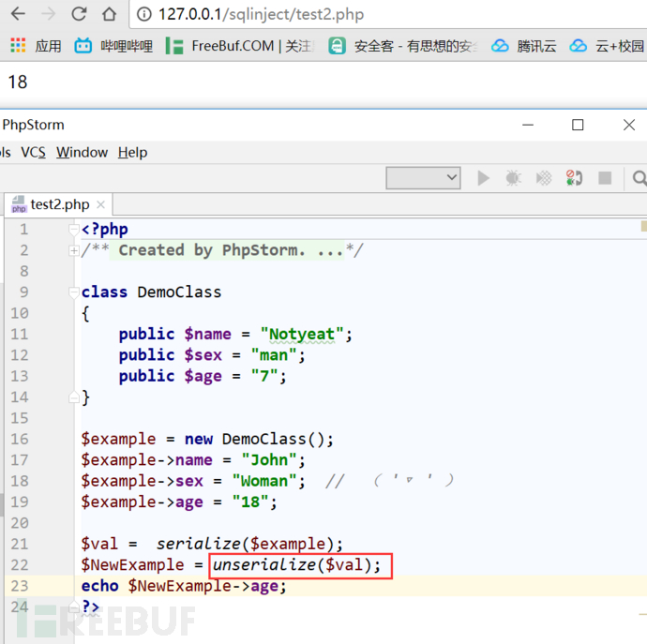
Task: Click the browser back arrow
Action: coord(19,14)
